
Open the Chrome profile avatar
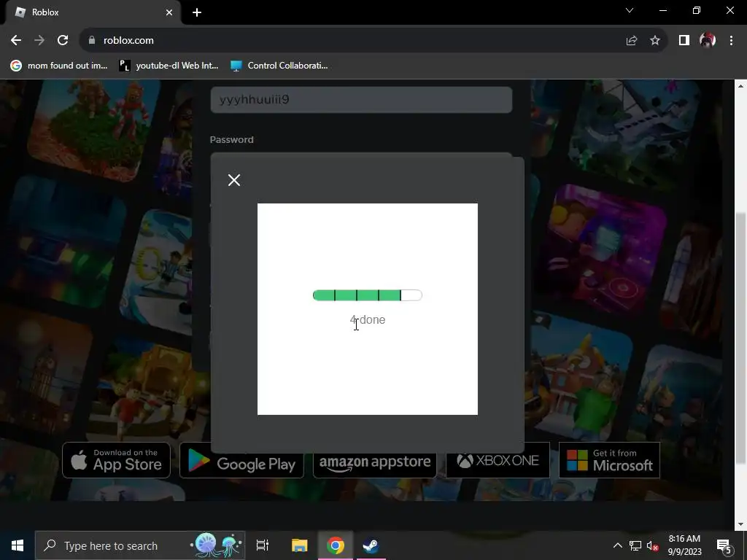[x=708, y=41]
